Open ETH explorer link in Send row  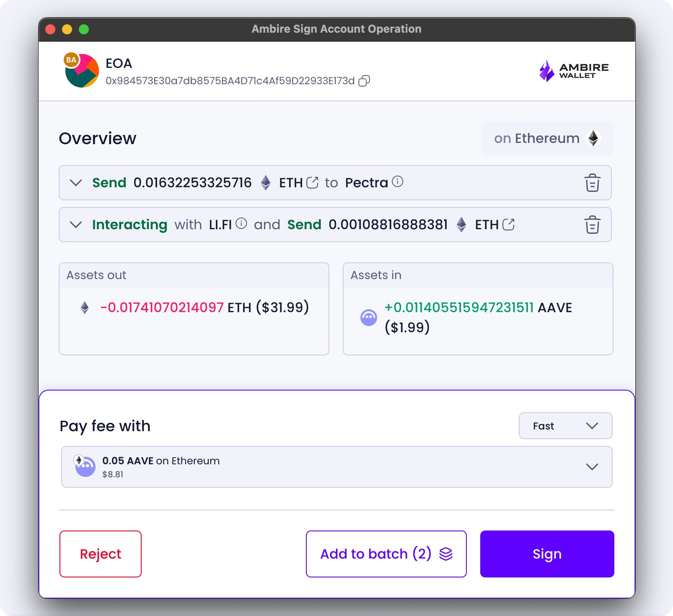tap(312, 183)
